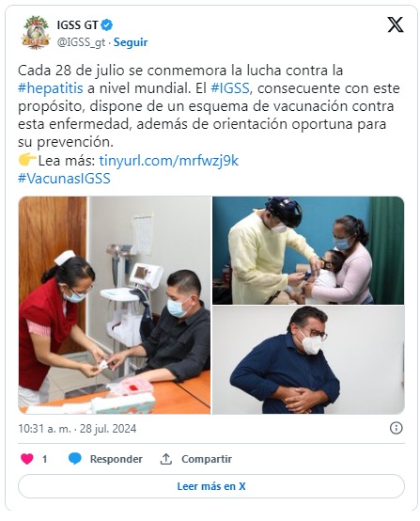Click the pointing hand emoji
This screenshot has width=420, height=521.
pos(27,160)
